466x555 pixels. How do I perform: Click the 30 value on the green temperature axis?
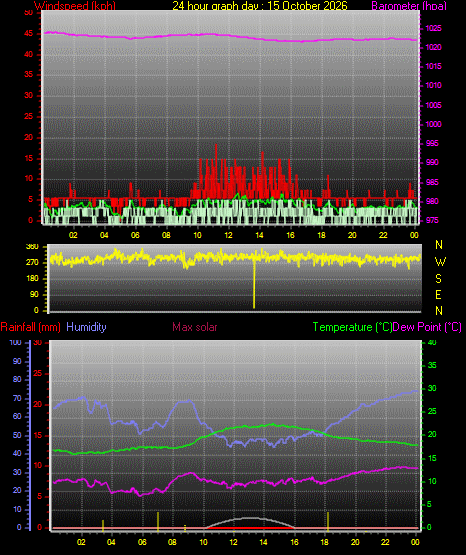[432, 389]
